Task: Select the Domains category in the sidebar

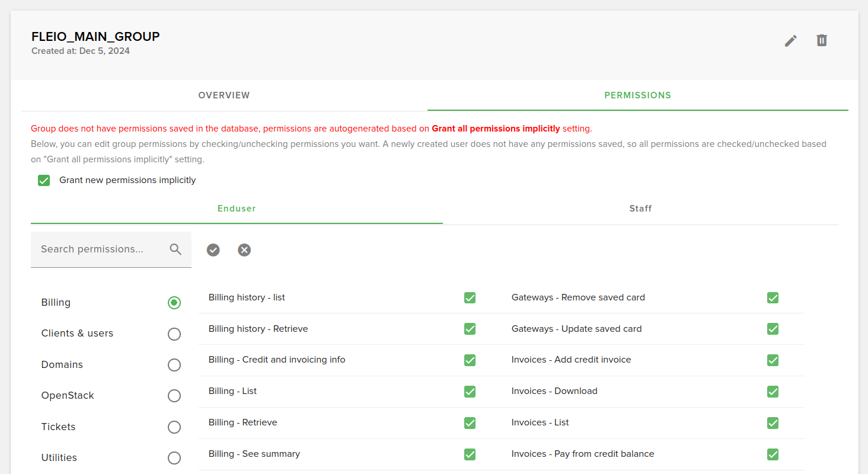Action: pos(174,364)
